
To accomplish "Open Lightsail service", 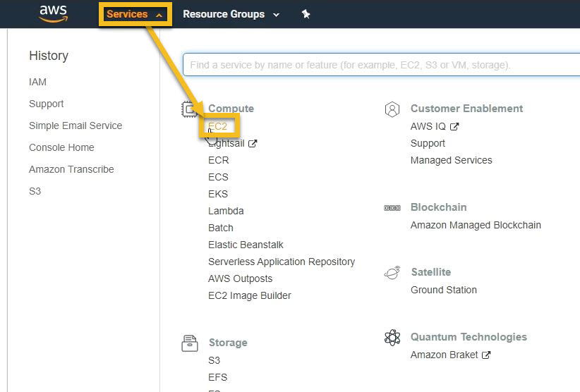I will pyautogui.click(x=226, y=143).
